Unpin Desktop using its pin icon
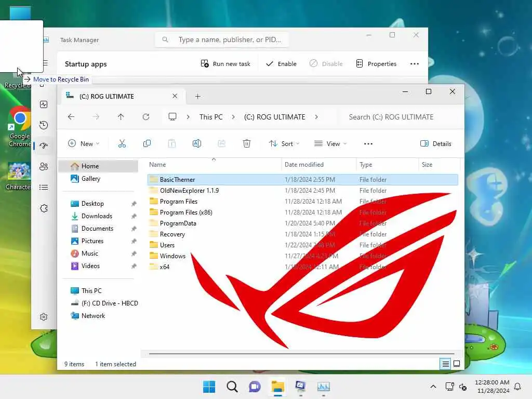The image size is (532, 399). click(134, 204)
